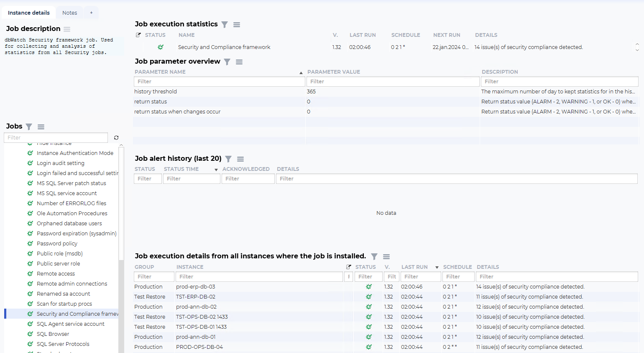Click the Jobs filter input field
The width and height of the screenshot is (644, 353).
click(56, 138)
